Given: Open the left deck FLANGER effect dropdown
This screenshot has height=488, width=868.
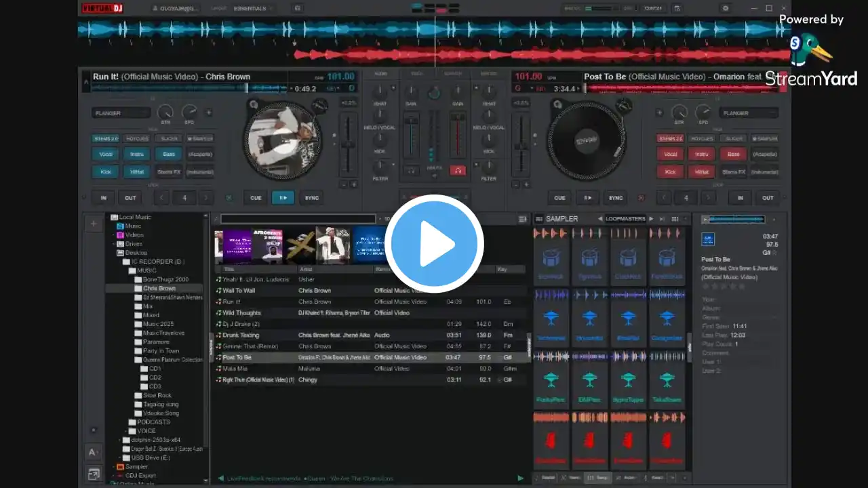Looking at the screenshot, I should (121, 113).
